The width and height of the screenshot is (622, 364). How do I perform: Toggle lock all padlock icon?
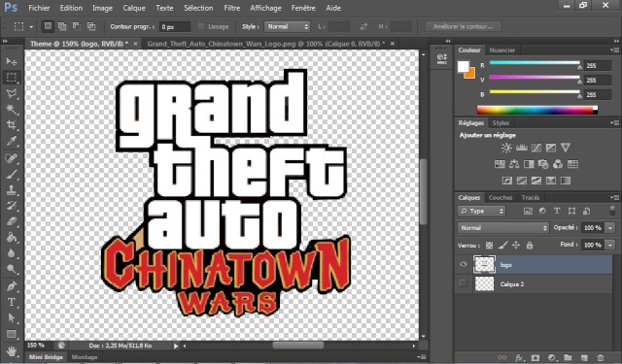530,246
